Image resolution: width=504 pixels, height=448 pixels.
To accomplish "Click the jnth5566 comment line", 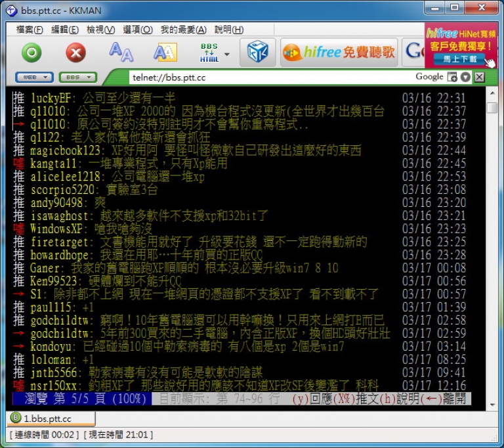I will [239, 372].
